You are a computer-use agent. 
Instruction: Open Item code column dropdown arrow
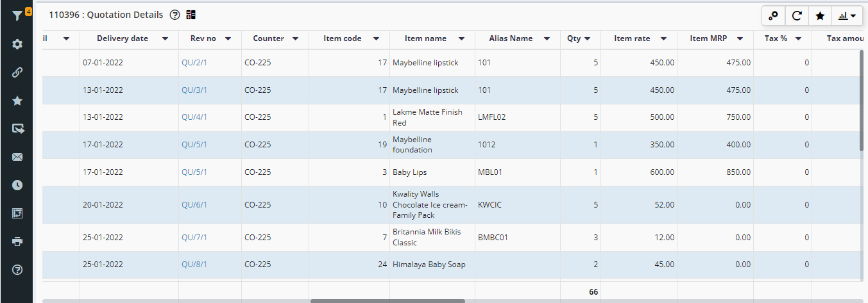point(376,39)
